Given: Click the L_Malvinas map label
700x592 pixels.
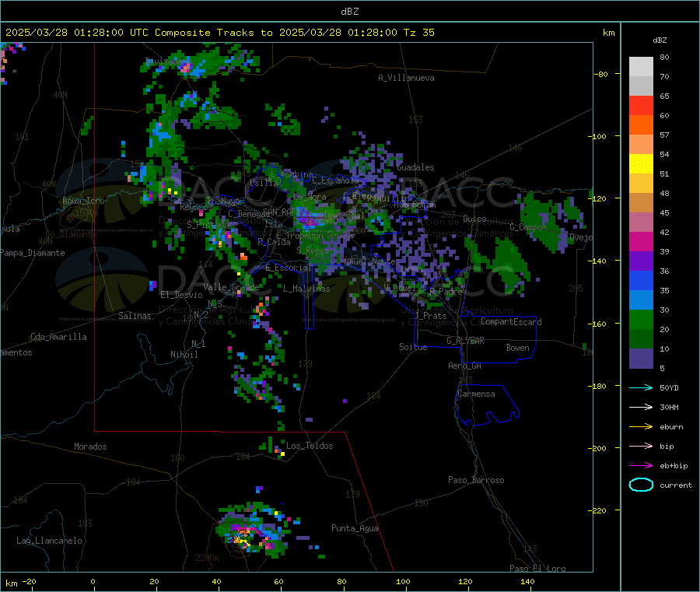Looking at the screenshot, I should pyautogui.click(x=306, y=289).
